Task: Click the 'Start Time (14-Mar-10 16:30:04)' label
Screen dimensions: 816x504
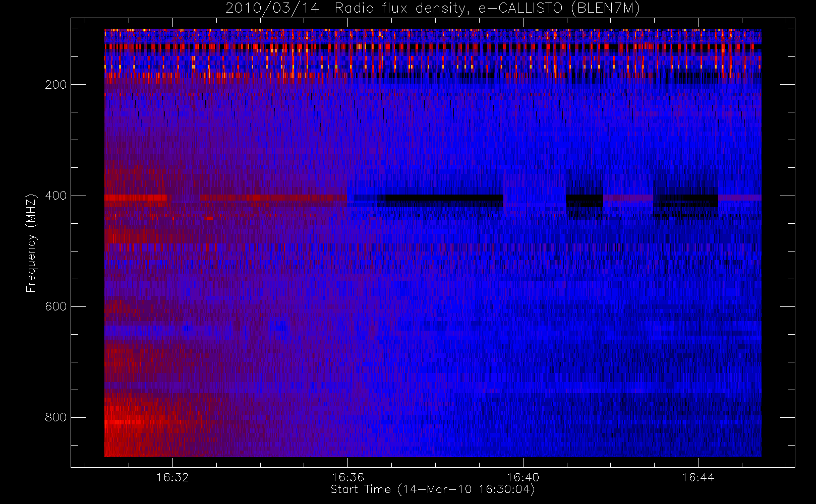Action: (x=433, y=489)
